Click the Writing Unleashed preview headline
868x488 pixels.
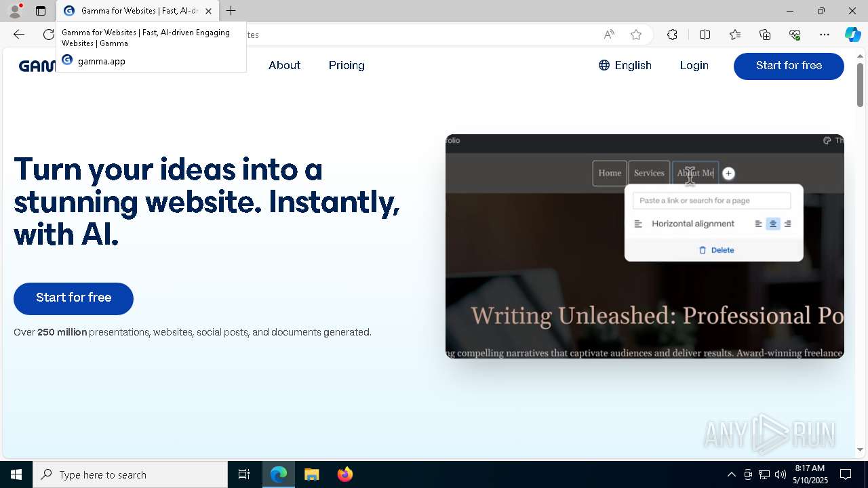[657, 316]
